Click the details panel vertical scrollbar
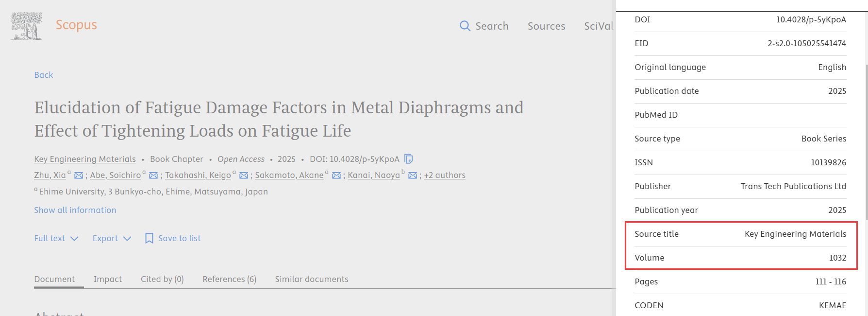Viewport: 868px width, 316px height. point(866,146)
